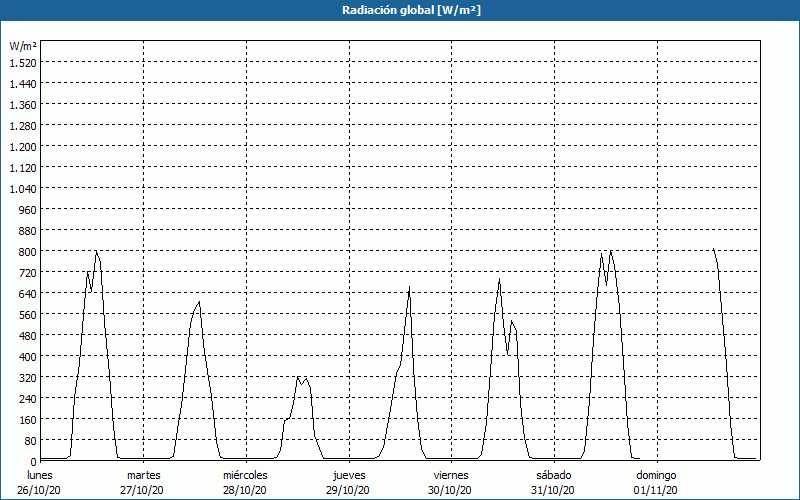Click the 0 y-axis value
The width and height of the screenshot is (800, 500).
[x=34, y=462]
